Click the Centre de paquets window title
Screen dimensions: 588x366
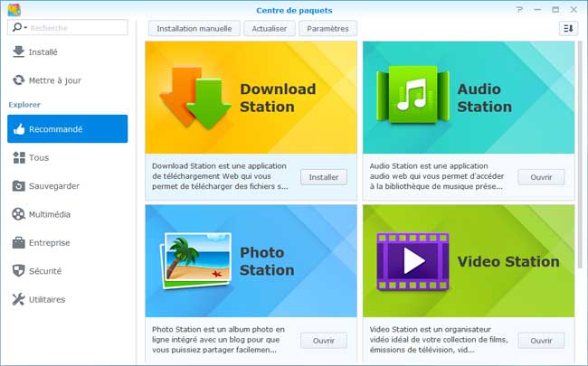coord(294,11)
